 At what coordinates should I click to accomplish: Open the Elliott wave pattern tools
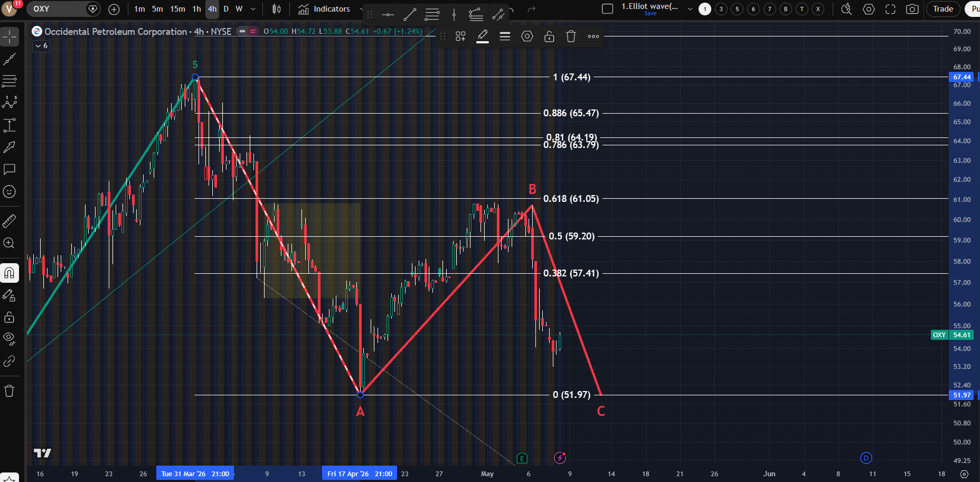click(10, 103)
